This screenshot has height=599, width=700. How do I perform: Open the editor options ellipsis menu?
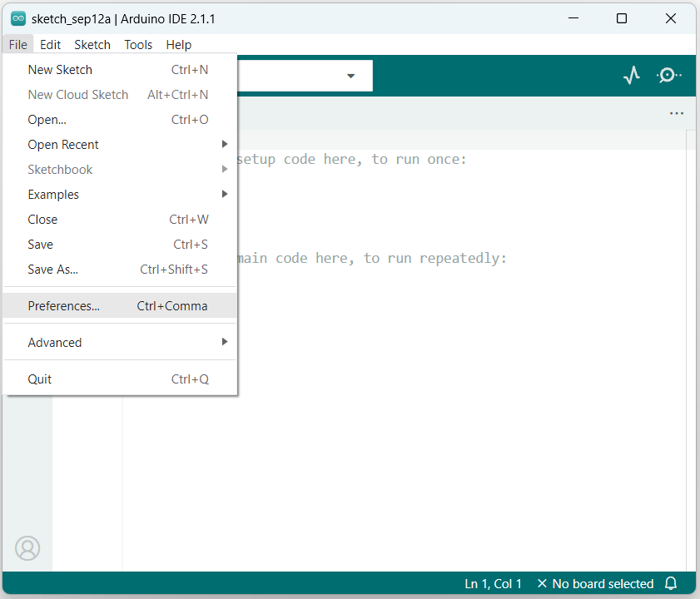click(677, 113)
